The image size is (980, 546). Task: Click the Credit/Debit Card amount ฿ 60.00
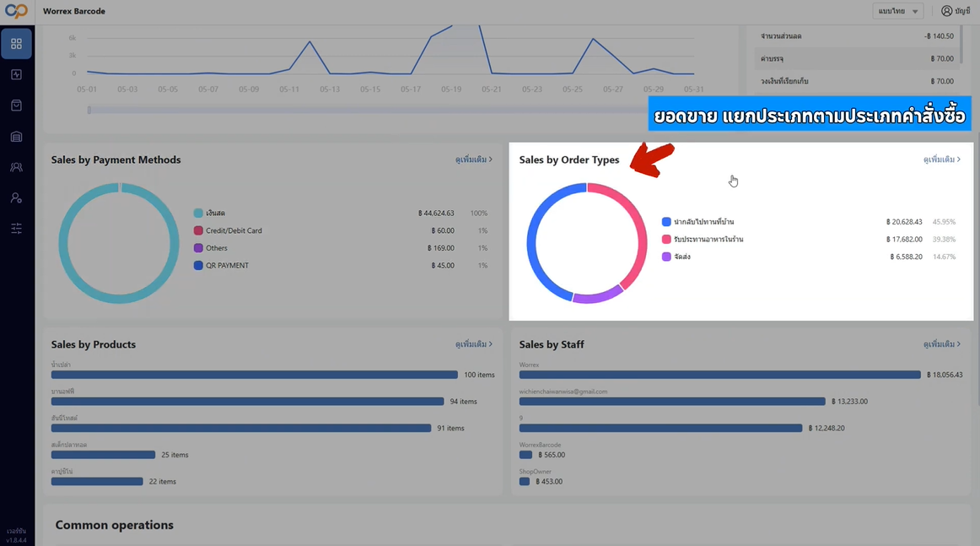[x=443, y=230]
